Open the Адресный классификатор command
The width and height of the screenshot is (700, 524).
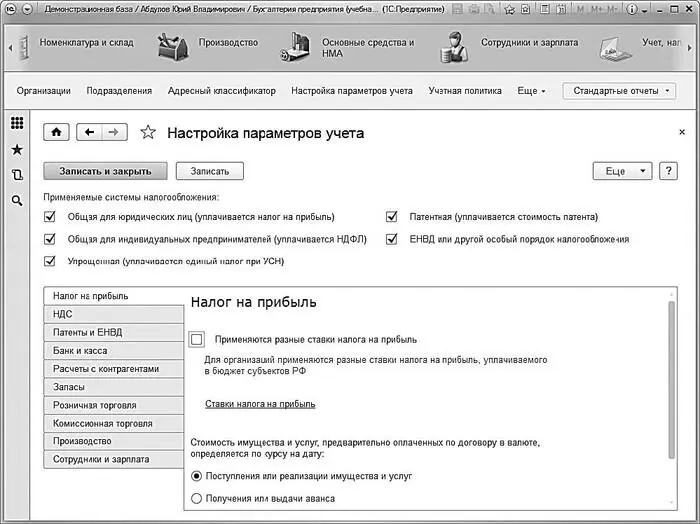tap(221, 91)
